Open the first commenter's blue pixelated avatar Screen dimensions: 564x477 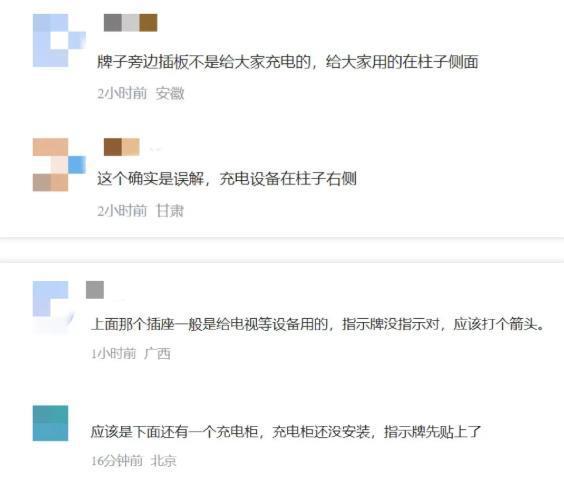[x=59, y=40]
